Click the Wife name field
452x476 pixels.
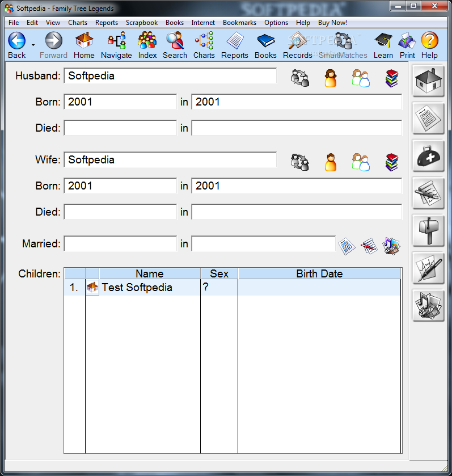pos(170,159)
